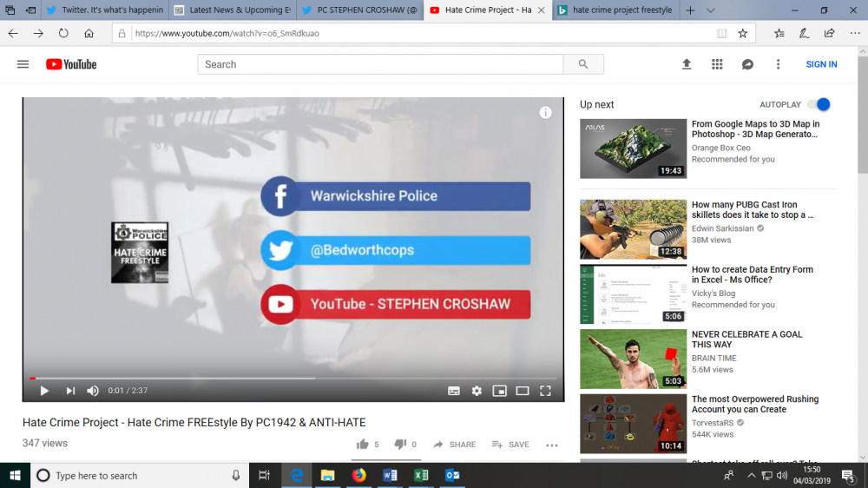Click the search magnifier button

[583, 64]
